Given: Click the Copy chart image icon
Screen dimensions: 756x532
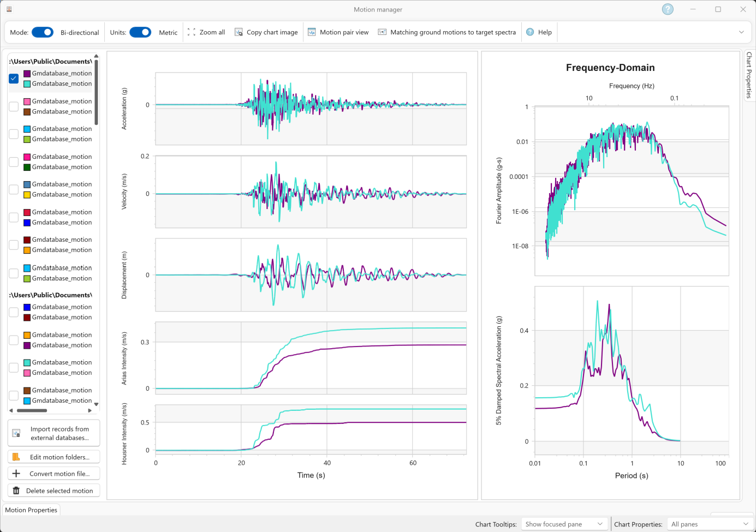Looking at the screenshot, I should 239,32.
